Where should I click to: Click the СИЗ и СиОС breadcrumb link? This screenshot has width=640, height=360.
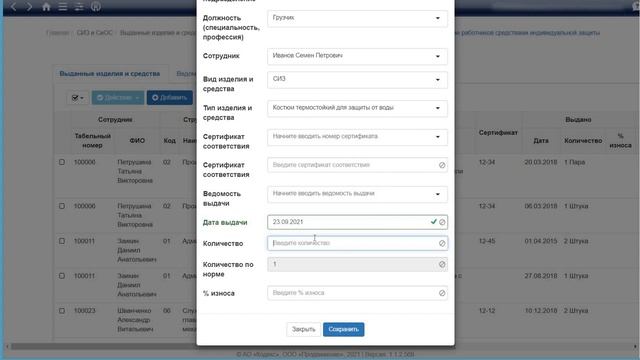94,33
